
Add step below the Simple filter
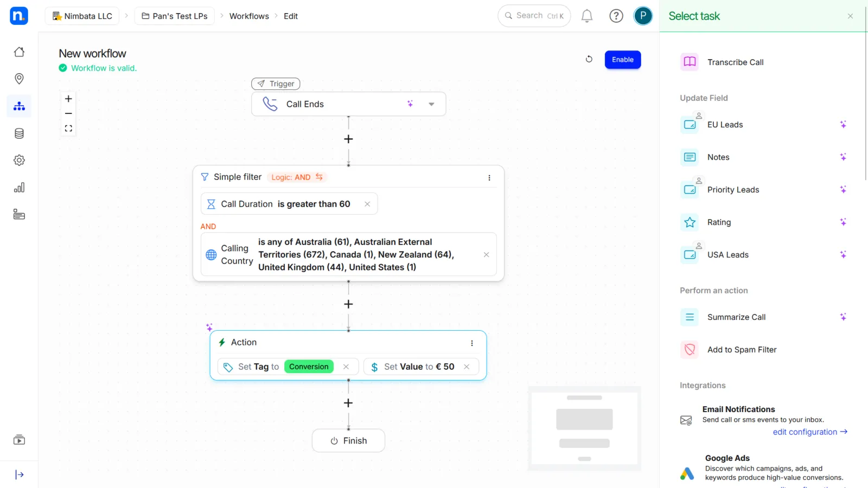[348, 304]
